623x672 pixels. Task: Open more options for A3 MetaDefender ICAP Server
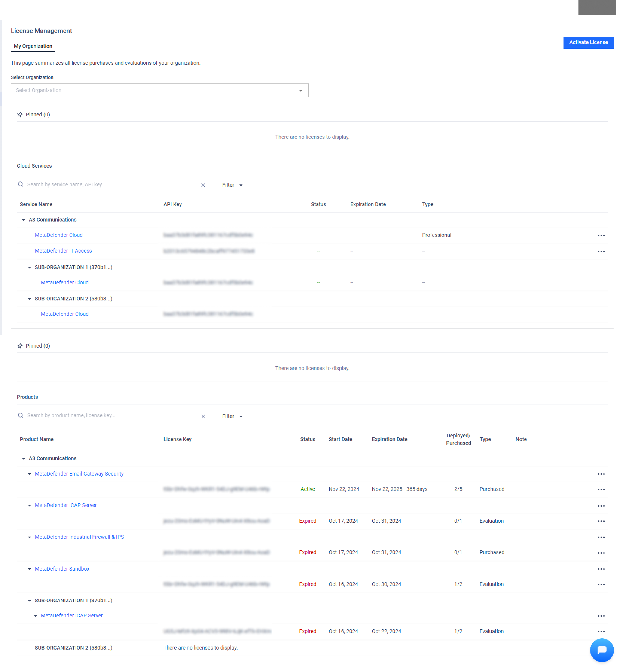601,506
